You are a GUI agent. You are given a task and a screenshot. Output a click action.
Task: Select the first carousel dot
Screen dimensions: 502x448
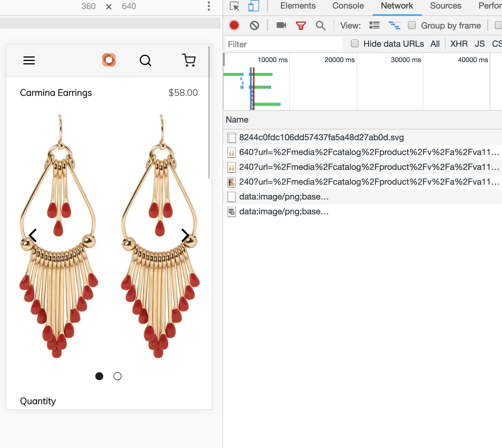click(x=99, y=376)
